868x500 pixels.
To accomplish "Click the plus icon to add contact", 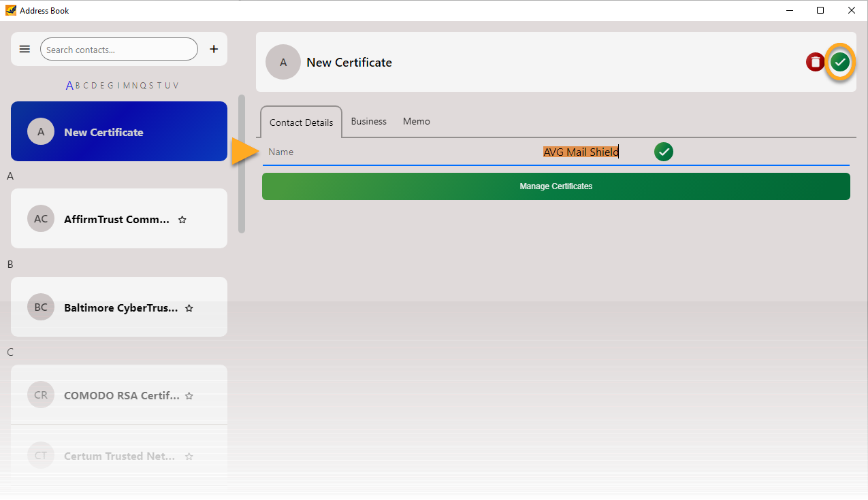I will 214,49.
